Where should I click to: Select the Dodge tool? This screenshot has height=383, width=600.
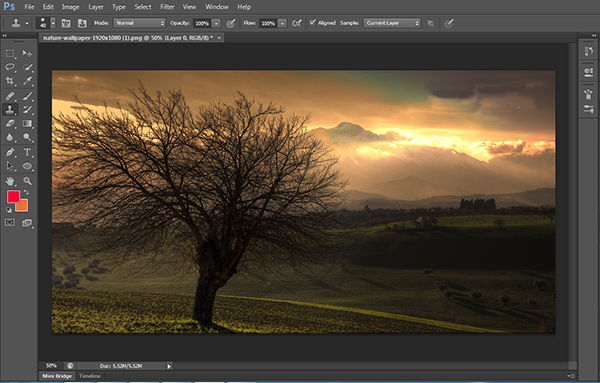click(x=27, y=137)
